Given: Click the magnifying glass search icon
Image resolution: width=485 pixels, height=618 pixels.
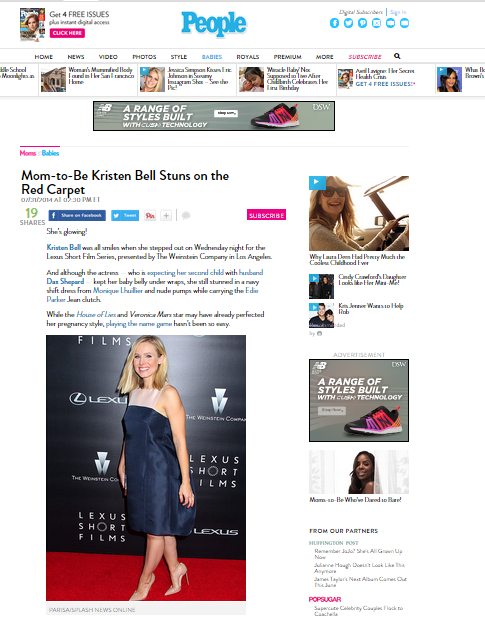Looking at the screenshot, I should click(397, 56).
